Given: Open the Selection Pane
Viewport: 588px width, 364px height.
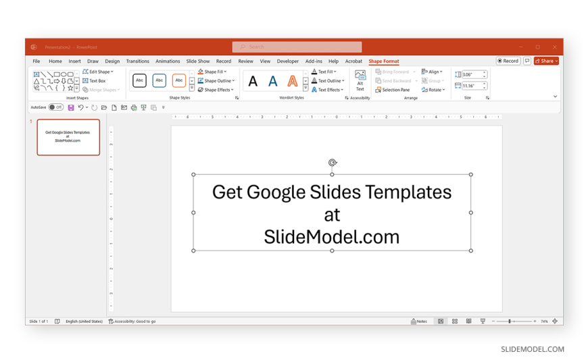Looking at the screenshot, I should click(x=393, y=90).
